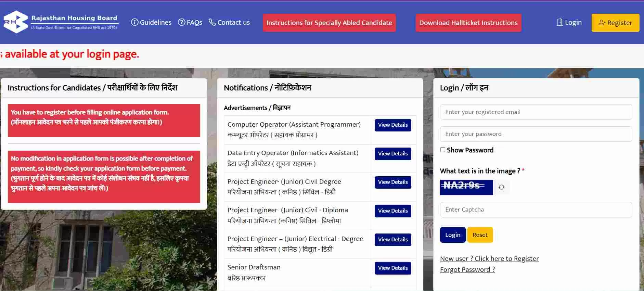This screenshot has width=644, height=291.
Task: Select 'Senior Draftsman' advertisement text
Action: pyautogui.click(x=254, y=267)
